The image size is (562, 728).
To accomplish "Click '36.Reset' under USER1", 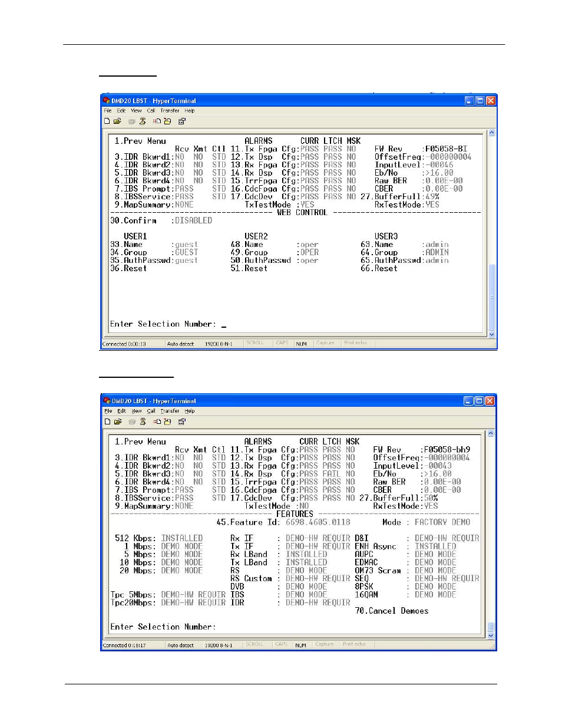I will tap(128, 268).
